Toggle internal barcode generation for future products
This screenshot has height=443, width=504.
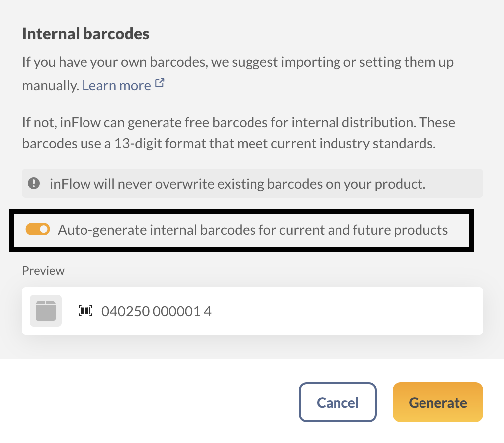pyautogui.click(x=38, y=229)
